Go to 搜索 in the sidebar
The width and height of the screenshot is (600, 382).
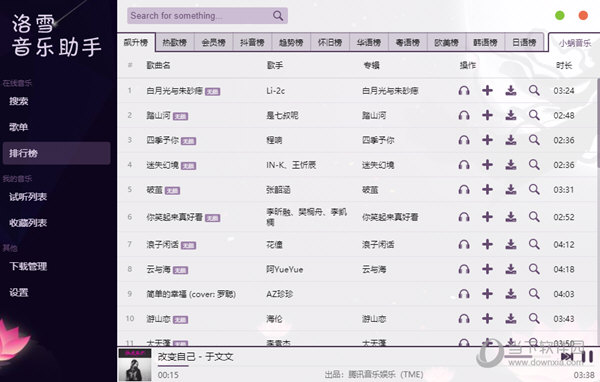[57, 101]
